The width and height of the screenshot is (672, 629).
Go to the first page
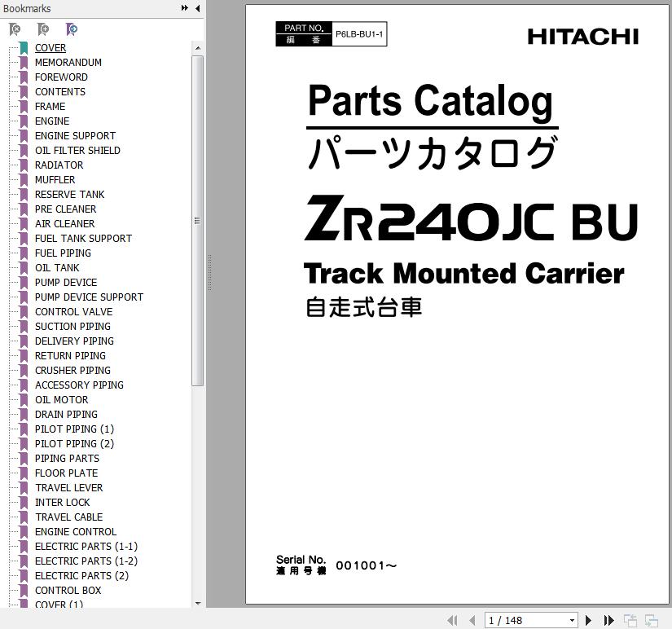click(x=452, y=620)
